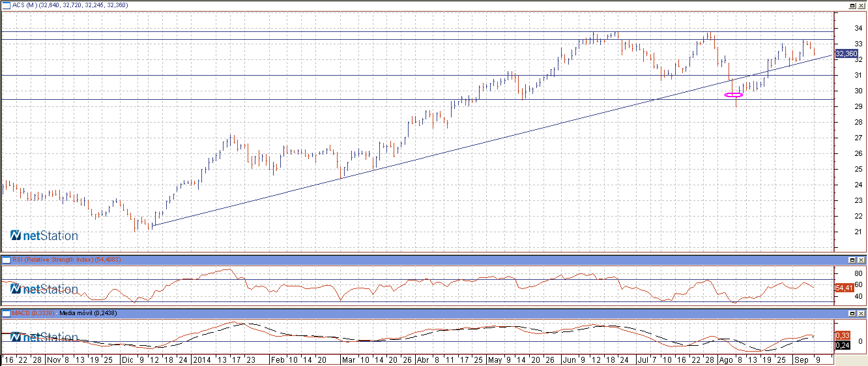This screenshot has width=868, height=366.
Task: Click the ACS (M) title with OHLC values
Action: click(70, 5)
